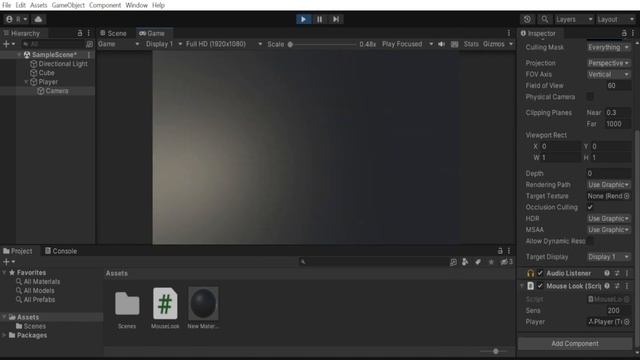Toggle the Project hidden packages visibility icon
The height and width of the screenshot is (360, 640).
(x=507, y=262)
